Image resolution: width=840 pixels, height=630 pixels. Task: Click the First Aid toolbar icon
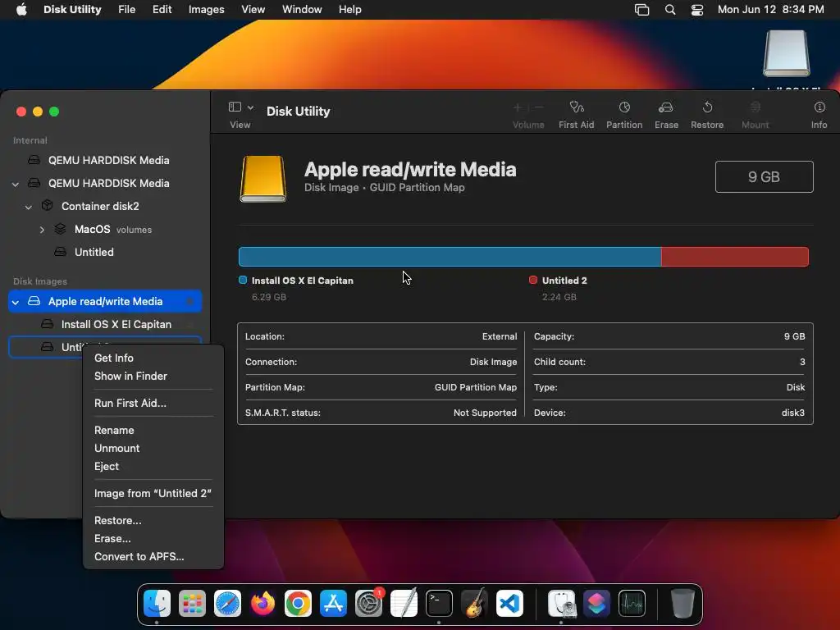[x=576, y=107]
